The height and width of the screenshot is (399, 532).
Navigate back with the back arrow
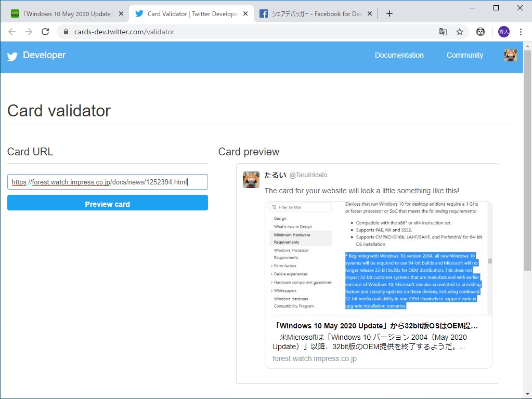(11, 32)
